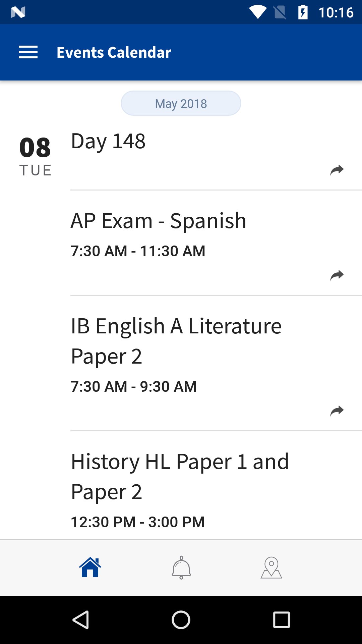Share the AP Exam - Spanish event
The image size is (362, 644).
[337, 275]
